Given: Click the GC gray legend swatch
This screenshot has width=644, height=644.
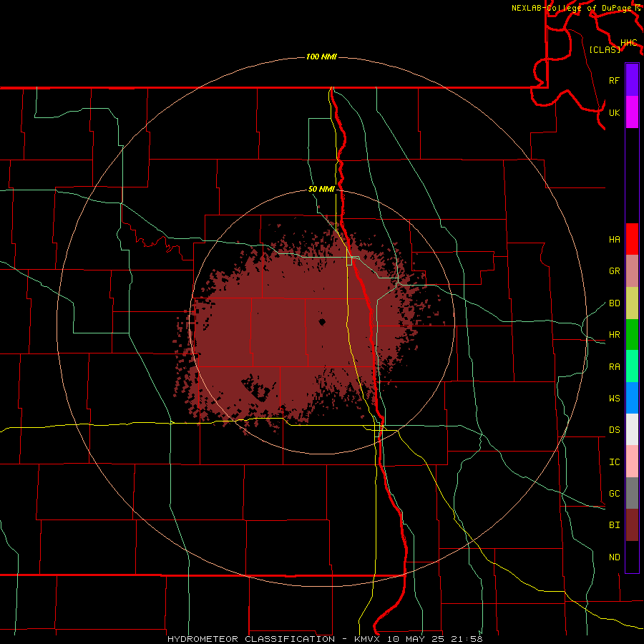Looking at the screenshot, I should point(632,493).
